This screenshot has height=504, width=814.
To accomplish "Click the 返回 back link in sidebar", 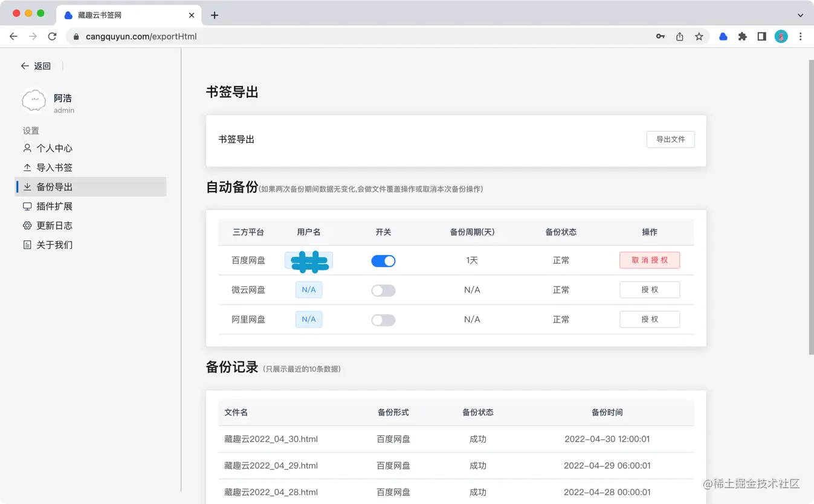I will click(36, 66).
